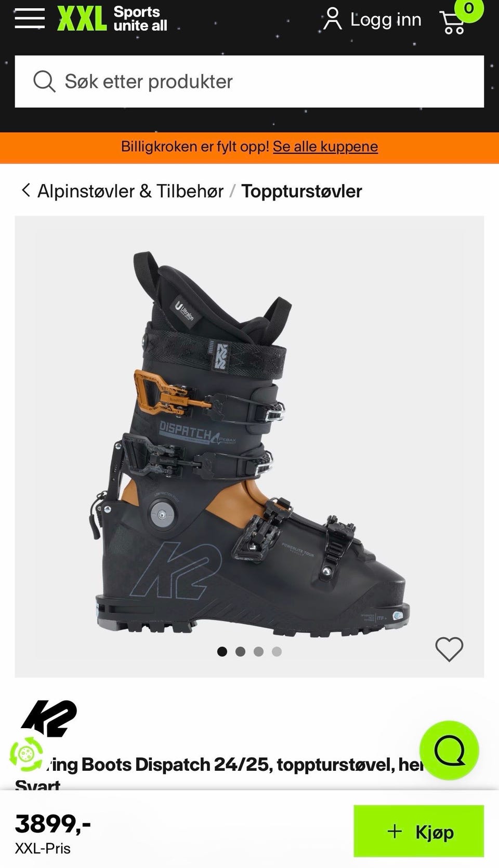The width and height of the screenshot is (499, 868).
Task: Open the Alpinstøvler & Tilbehør breadcrumb
Action: coord(130,191)
